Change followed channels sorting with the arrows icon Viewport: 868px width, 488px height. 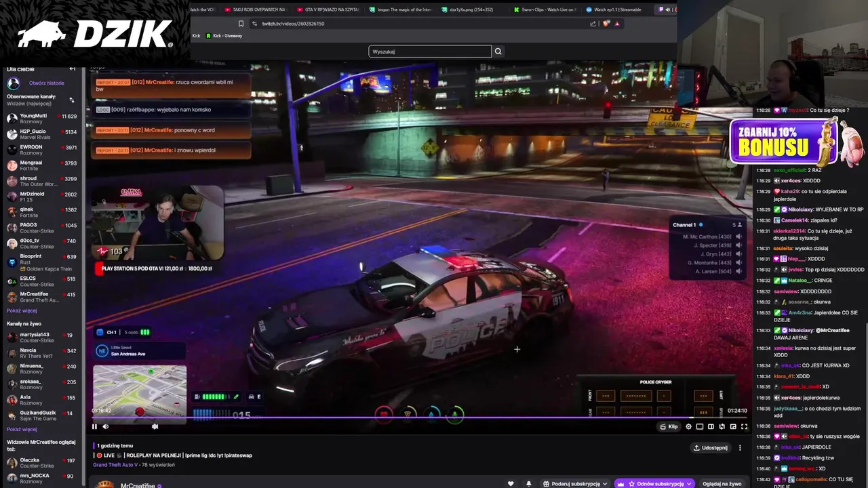point(72,100)
